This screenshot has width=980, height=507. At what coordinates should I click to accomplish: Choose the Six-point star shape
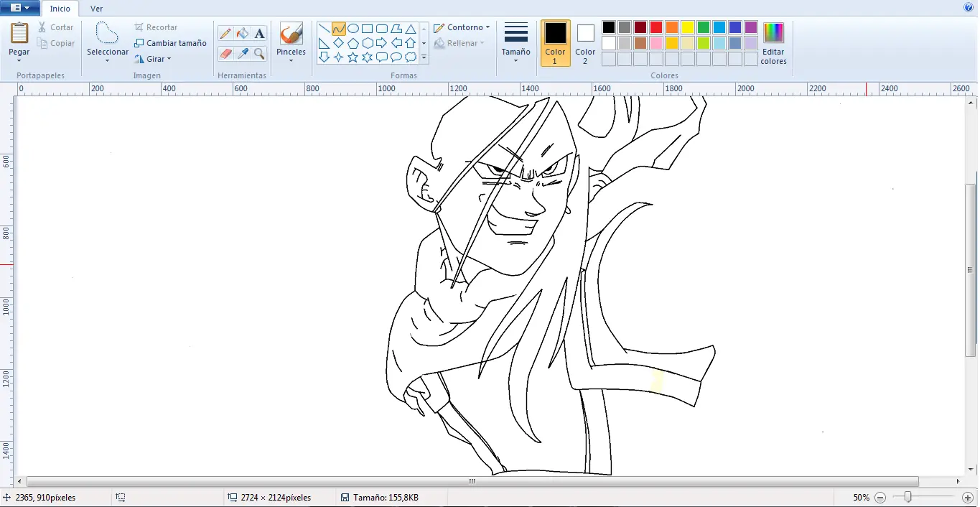pos(368,57)
